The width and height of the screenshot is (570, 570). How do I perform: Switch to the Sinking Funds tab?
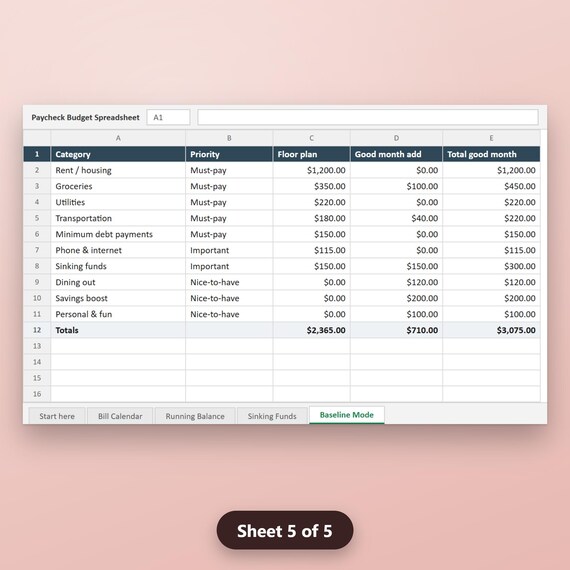pyautogui.click(x=272, y=416)
